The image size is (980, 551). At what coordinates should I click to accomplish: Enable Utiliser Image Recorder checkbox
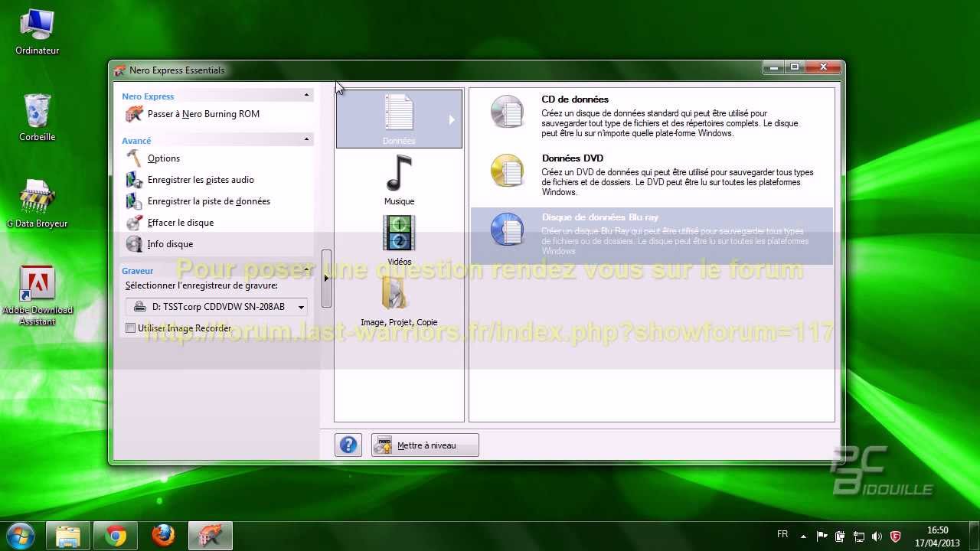(x=131, y=328)
